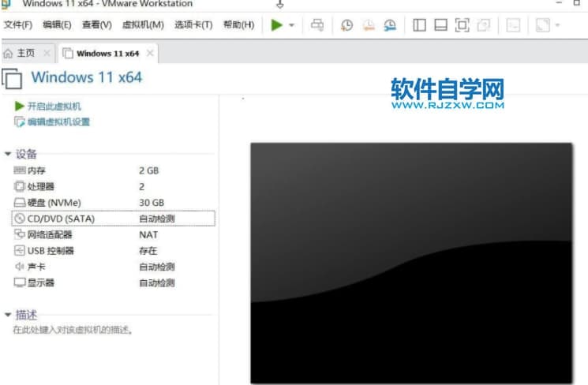Viewport: 588px width, 385px height.
Task: Take a snapshot of this virtual machine
Action: click(x=346, y=25)
